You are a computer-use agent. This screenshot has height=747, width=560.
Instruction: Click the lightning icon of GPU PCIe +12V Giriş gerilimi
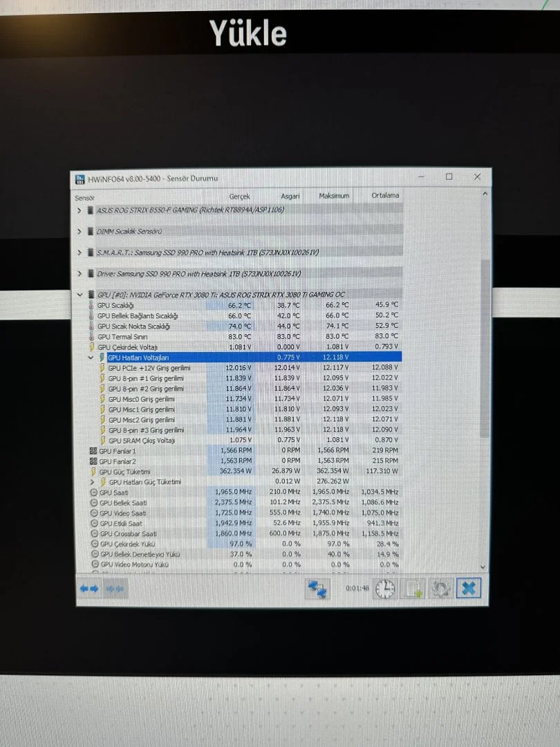pyautogui.click(x=102, y=368)
